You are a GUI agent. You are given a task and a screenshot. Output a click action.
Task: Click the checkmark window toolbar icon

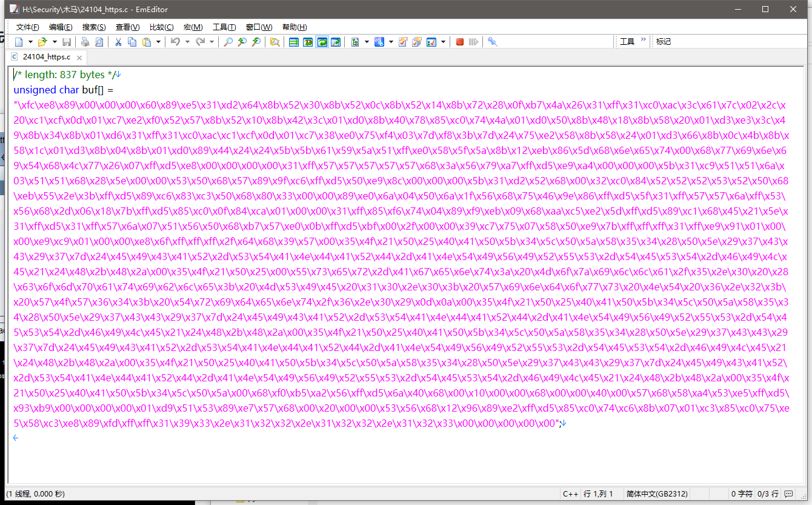point(431,42)
